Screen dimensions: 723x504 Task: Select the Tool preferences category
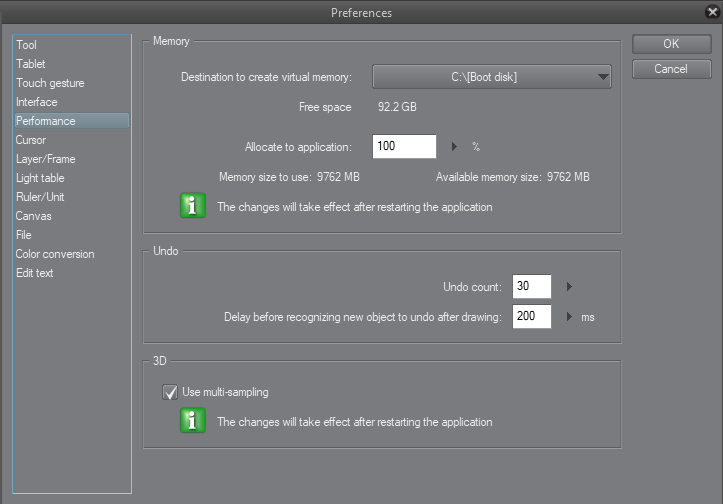(x=27, y=45)
